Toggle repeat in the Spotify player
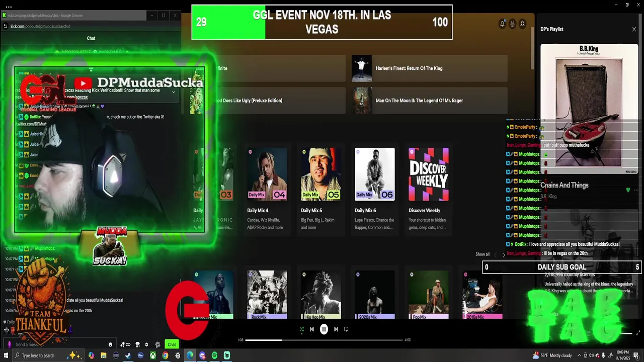Screen dimensions: 644x362 click(346, 329)
